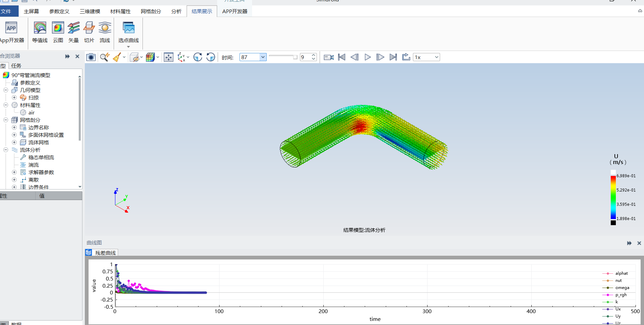The height and width of the screenshot is (325, 644).
Task: Select the 云图 cloud map tool
Action: coord(58,32)
